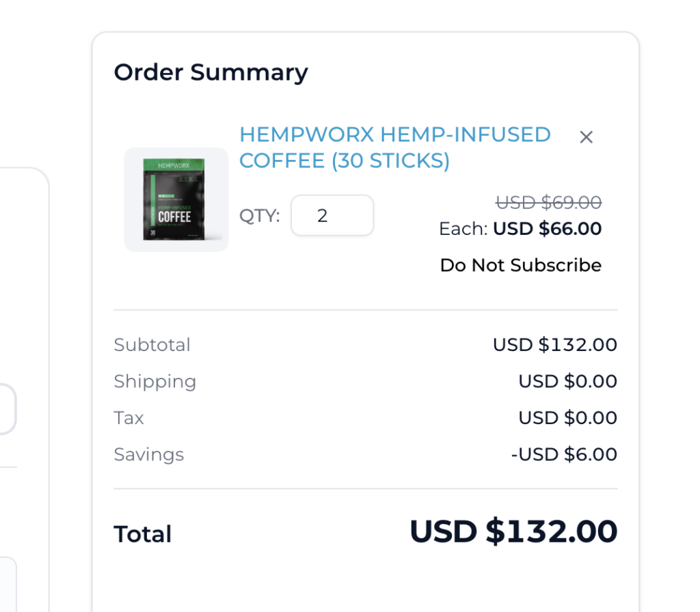Click the Shipping USD $0.00 amount

tap(567, 381)
